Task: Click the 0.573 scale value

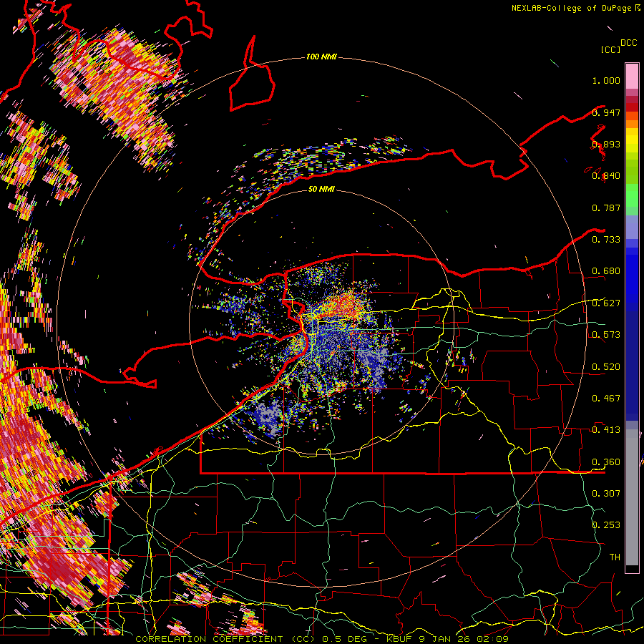Action: point(606,335)
